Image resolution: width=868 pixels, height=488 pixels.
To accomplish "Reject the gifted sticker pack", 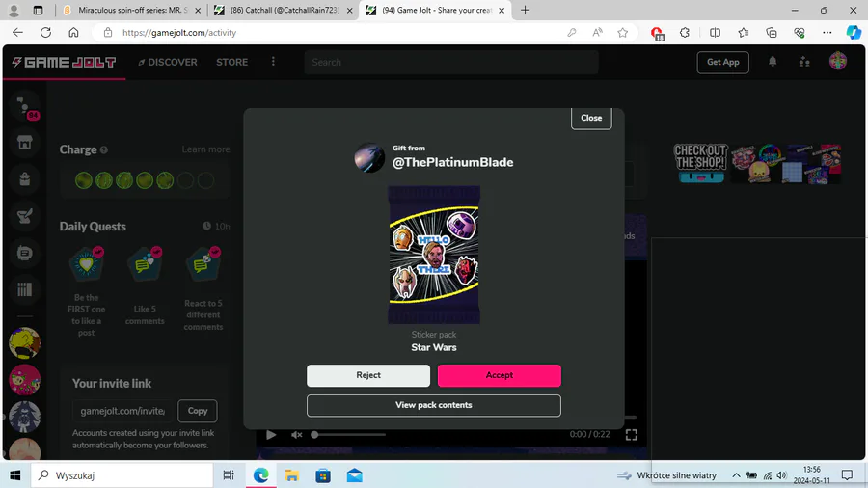I will pos(368,375).
